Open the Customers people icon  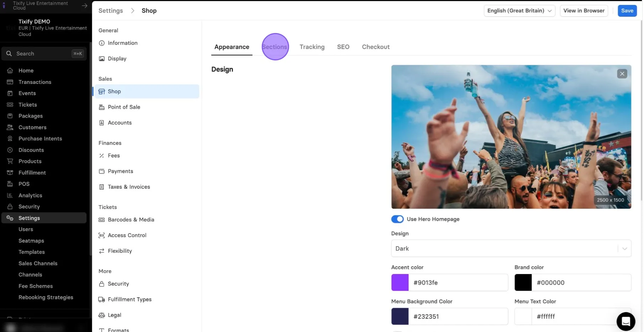pyautogui.click(x=10, y=127)
